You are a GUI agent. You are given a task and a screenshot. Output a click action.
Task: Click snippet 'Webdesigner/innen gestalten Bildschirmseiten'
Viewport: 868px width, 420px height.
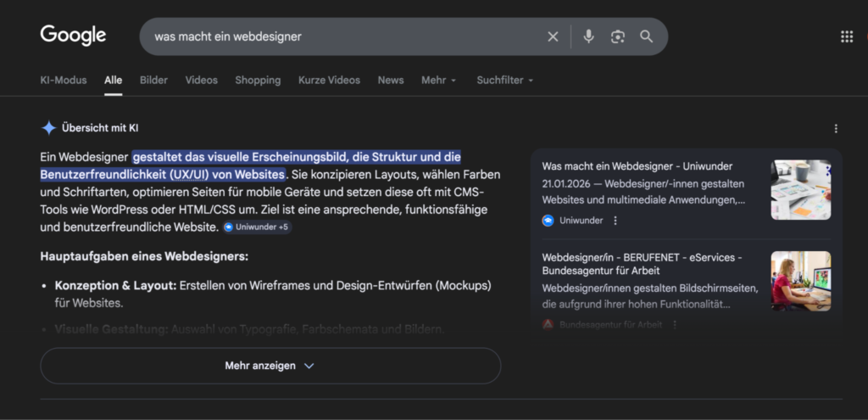[x=650, y=296]
